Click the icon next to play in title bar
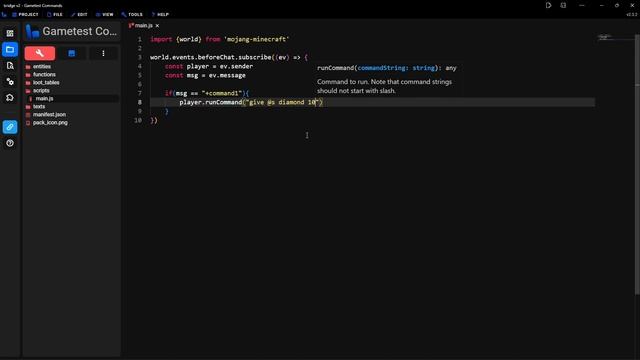 (x=563, y=5)
